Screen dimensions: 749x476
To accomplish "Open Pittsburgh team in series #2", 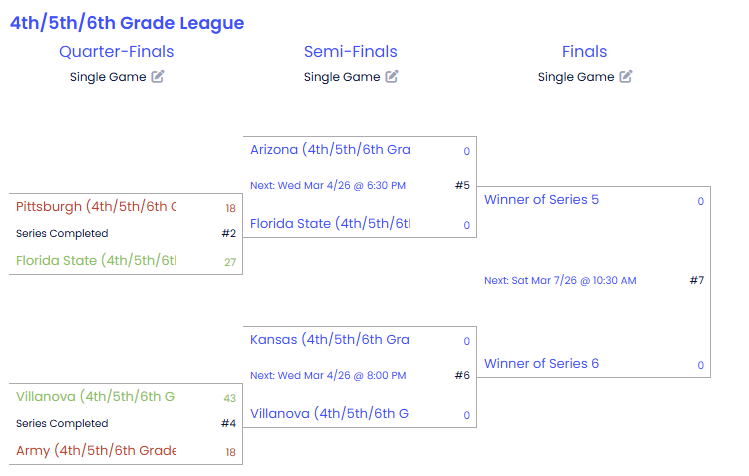I will [96, 207].
